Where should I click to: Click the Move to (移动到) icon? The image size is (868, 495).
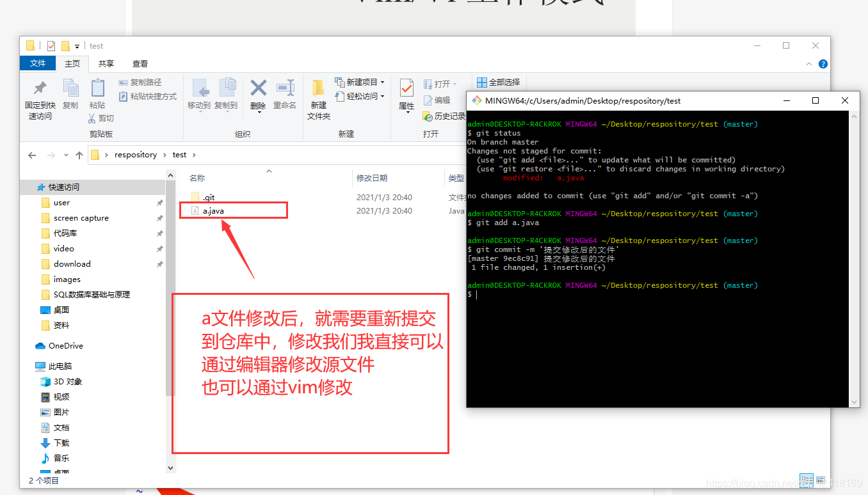click(x=200, y=88)
